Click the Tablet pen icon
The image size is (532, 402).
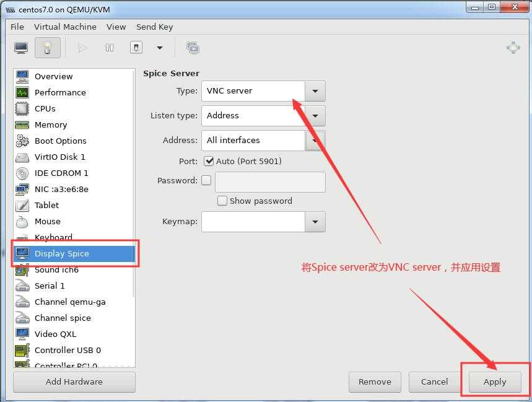coord(22,205)
